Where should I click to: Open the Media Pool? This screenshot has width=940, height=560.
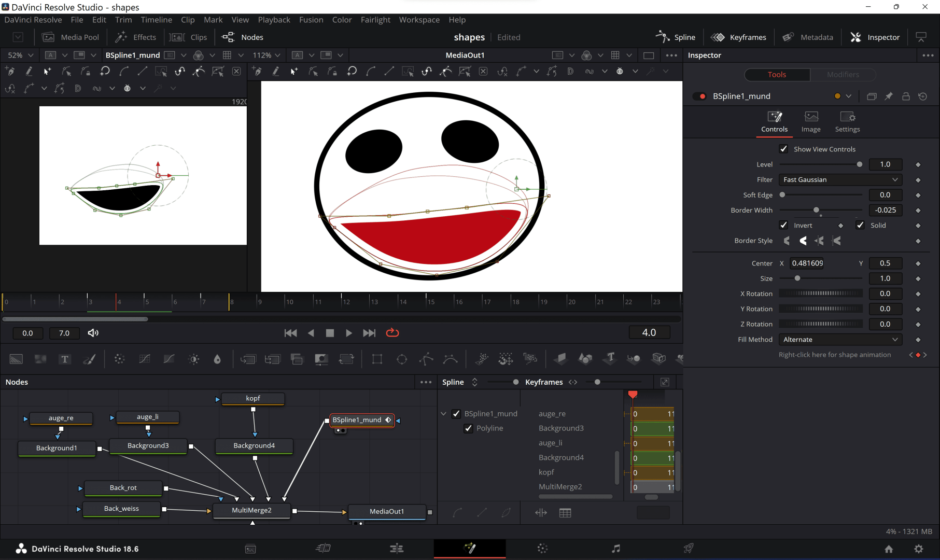pyautogui.click(x=71, y=37)
